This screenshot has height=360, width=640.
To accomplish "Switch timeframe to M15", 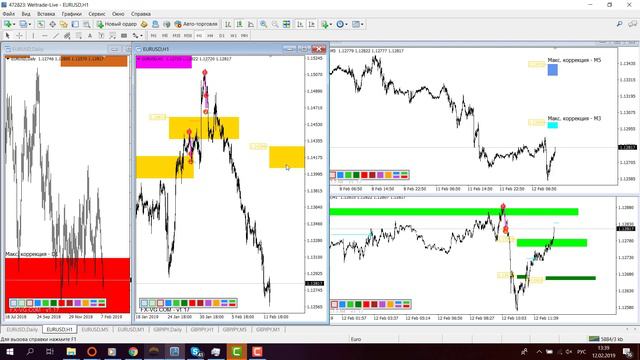I will point(176,36).
